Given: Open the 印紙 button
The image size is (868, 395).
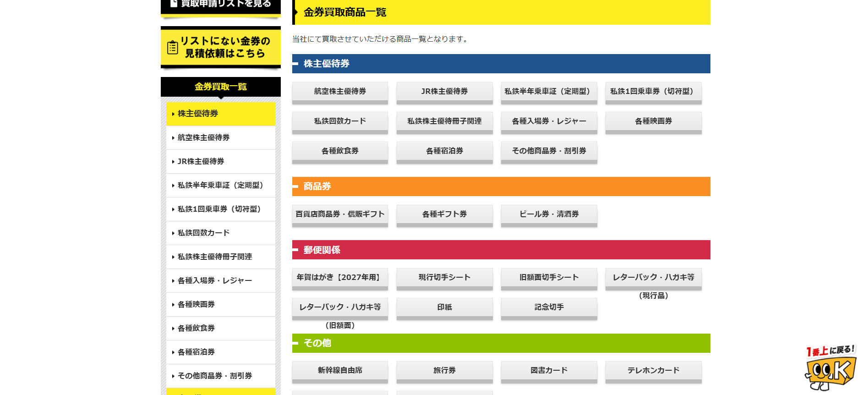Looking at the screenshot, I should click(444, 309).
